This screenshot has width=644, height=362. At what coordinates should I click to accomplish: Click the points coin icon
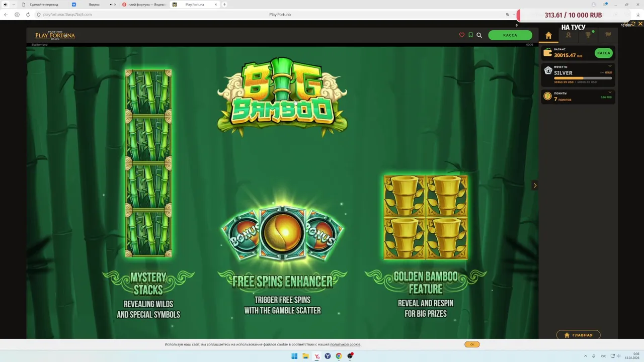(548, 96)
